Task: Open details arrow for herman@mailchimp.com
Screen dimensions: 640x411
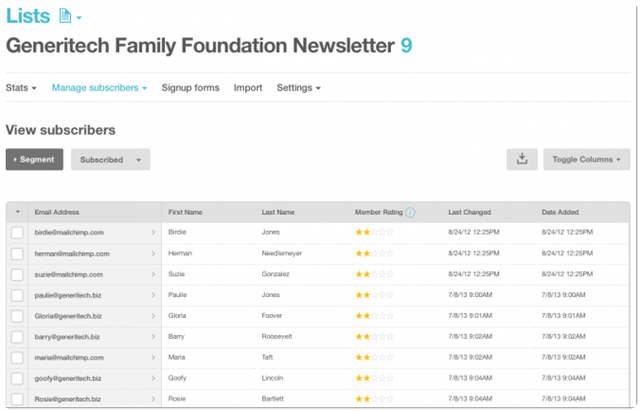Action: pyautogui.click(x=153, y=253)
